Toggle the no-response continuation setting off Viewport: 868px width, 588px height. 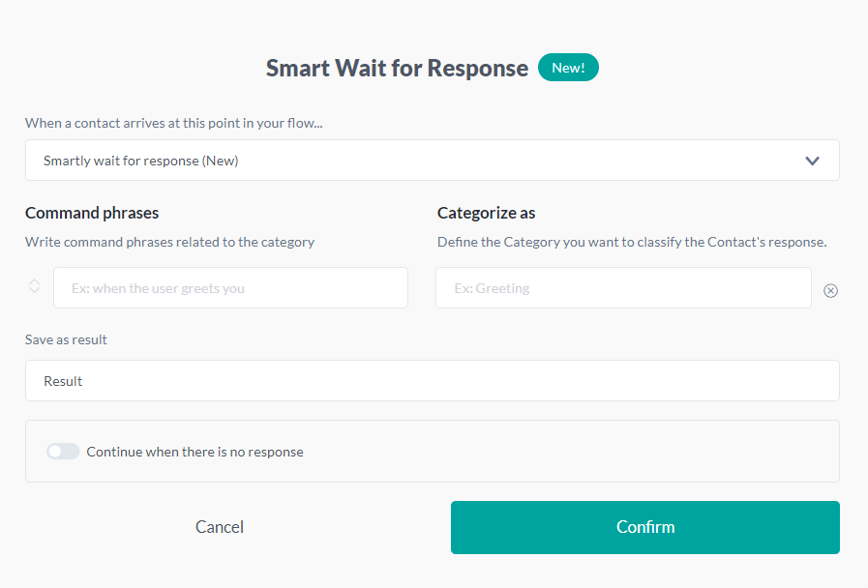[x=63, y=451]
